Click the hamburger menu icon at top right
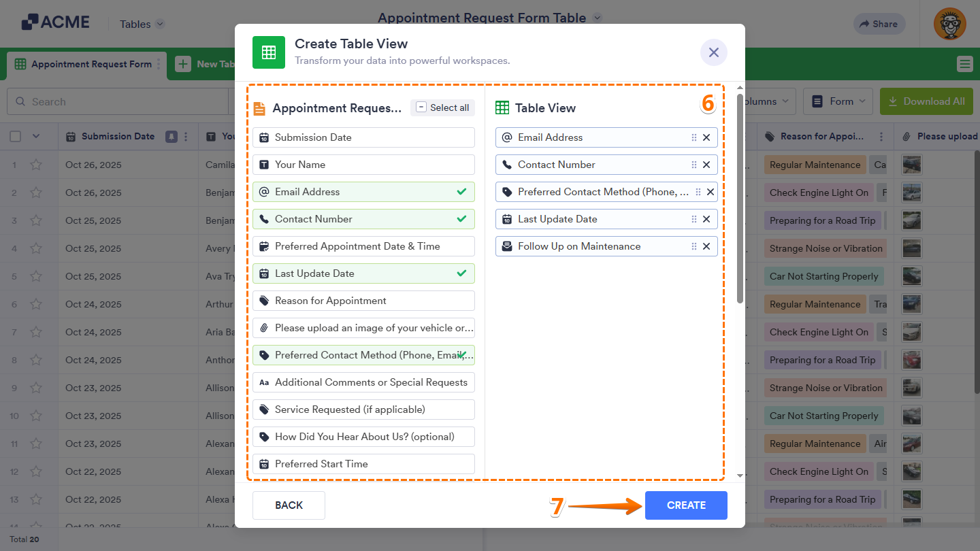This screenshot has height=551, width=980. click(x=964, y=64)
